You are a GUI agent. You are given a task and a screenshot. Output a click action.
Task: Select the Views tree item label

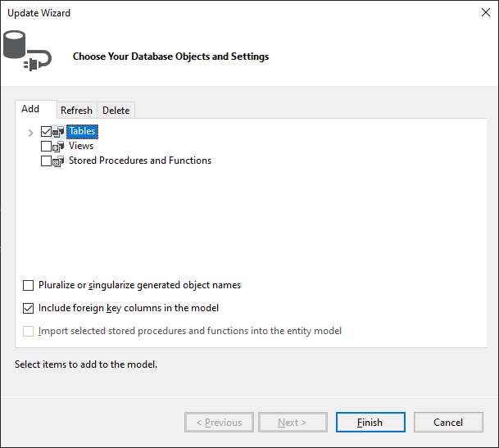click(81, 146)
